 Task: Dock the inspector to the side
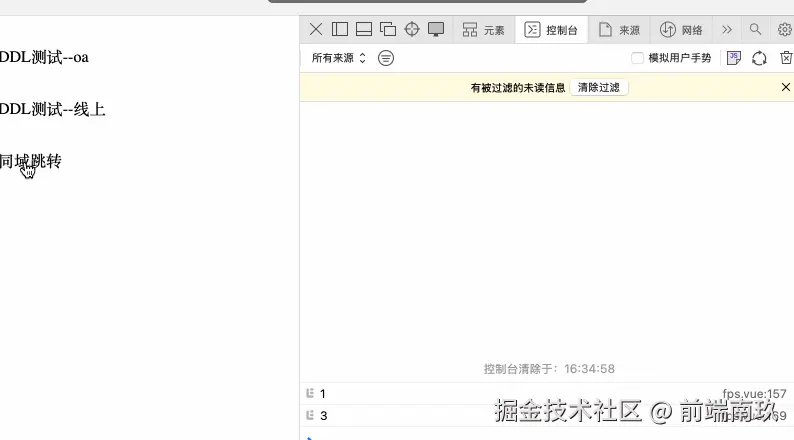(340, 29)
